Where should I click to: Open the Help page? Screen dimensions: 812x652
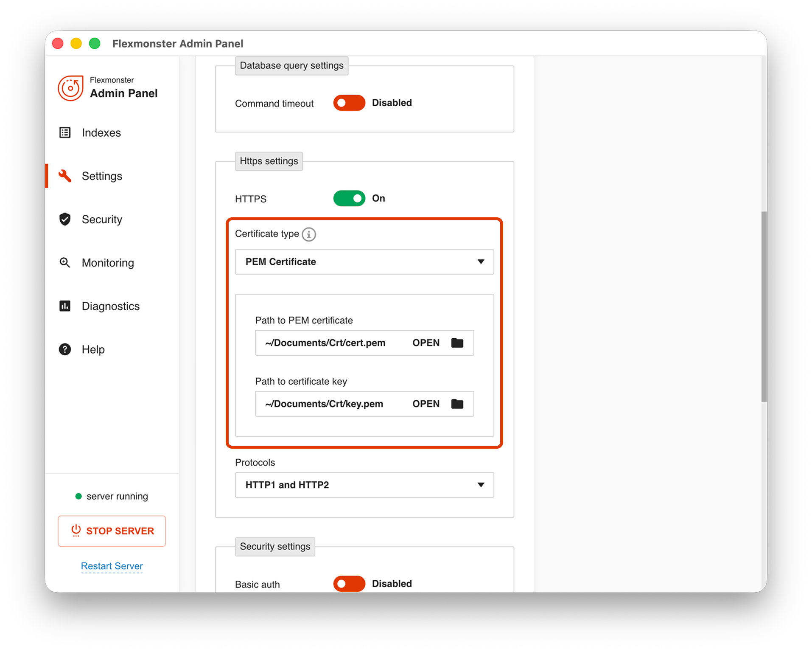coord(93,349)
